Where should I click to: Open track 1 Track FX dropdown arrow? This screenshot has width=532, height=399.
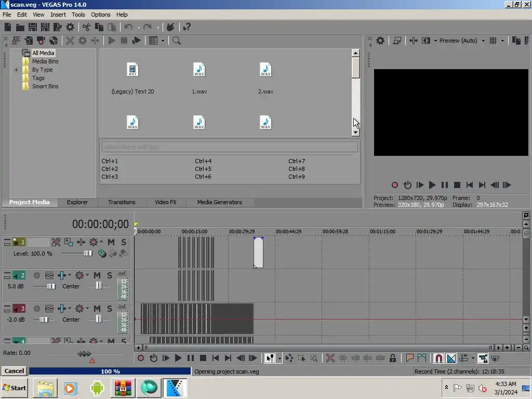pyautogui.click(x=101, y=242)
